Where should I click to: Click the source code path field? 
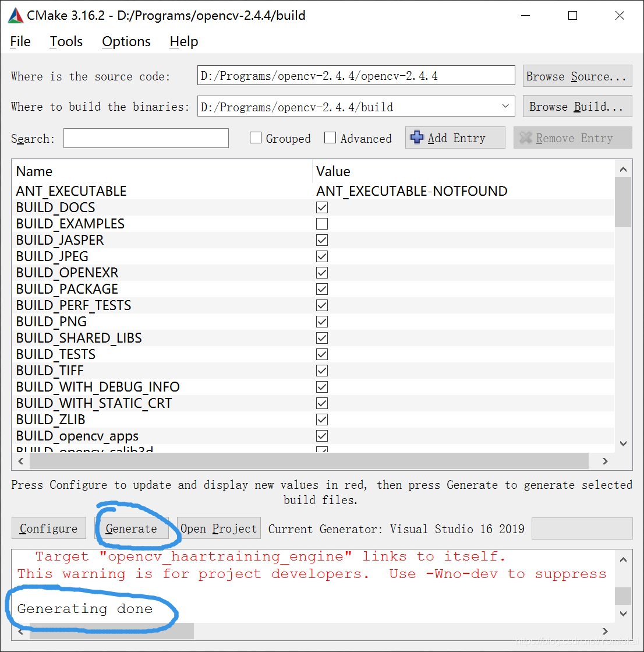(356, 76)
